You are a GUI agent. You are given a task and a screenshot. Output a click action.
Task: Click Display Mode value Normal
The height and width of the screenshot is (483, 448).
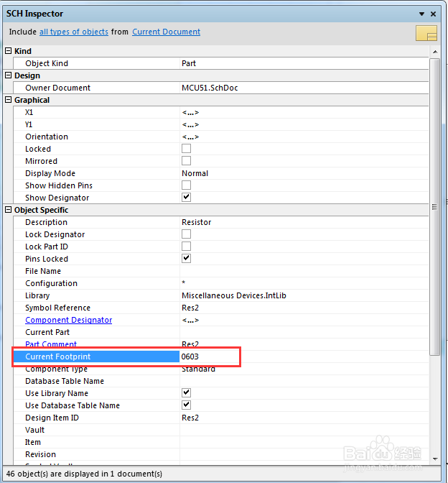(x=304, y=173)
